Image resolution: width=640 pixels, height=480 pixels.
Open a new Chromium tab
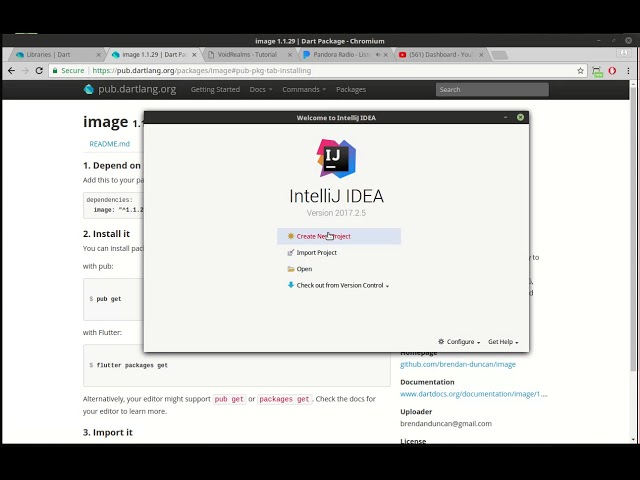click(x=499, y=55)
